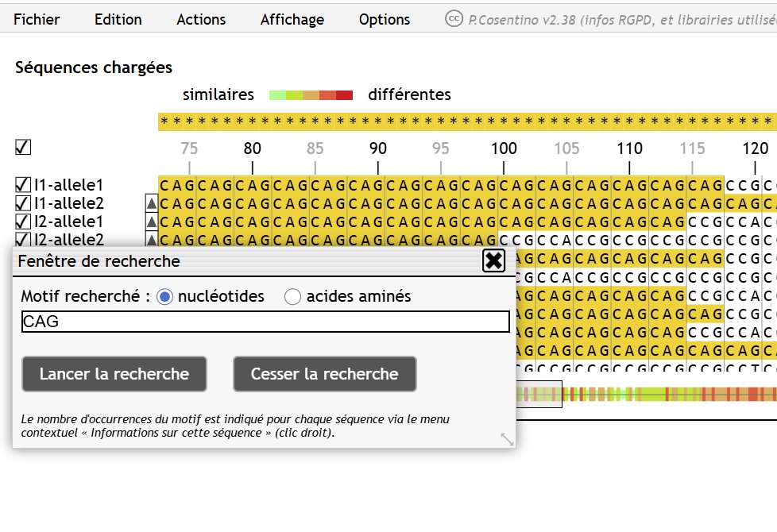
Task: Click the similarity color legend gradient
Action: tap(311, 95)
